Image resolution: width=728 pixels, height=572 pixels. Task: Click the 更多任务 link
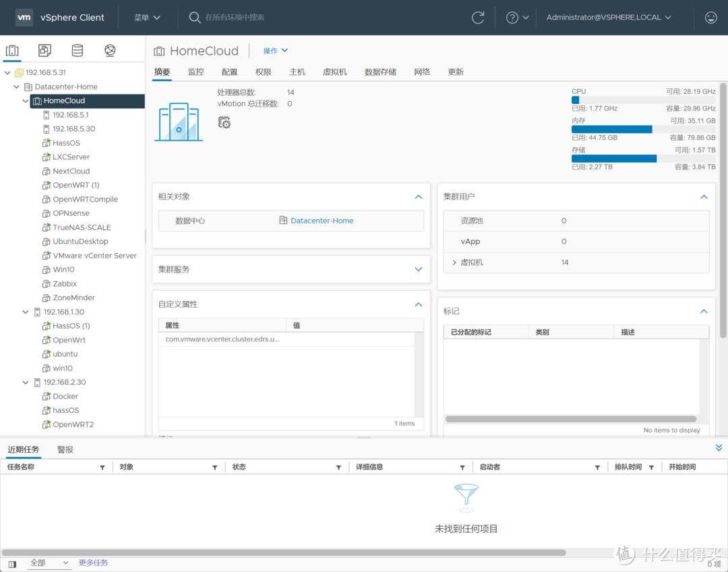(93, 563)
